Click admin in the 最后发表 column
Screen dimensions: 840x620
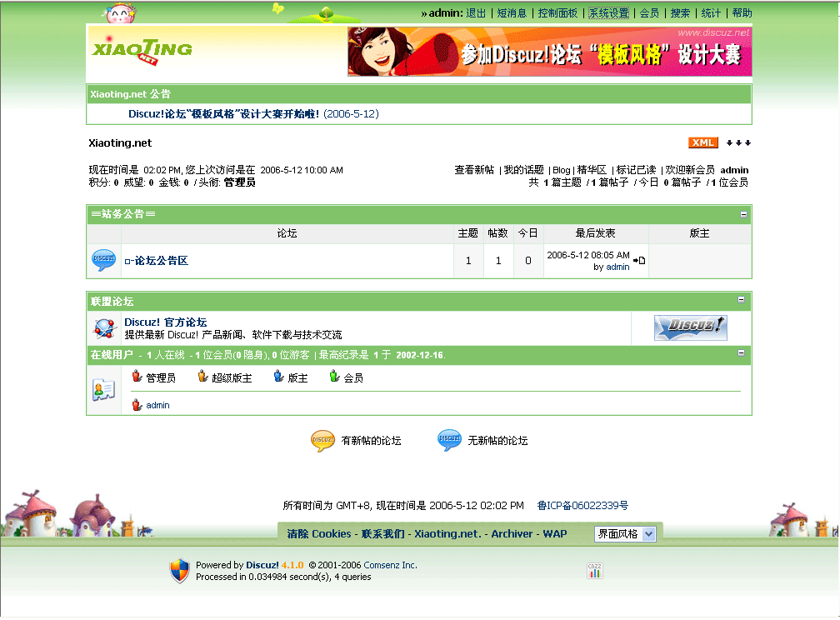[617, 267]
